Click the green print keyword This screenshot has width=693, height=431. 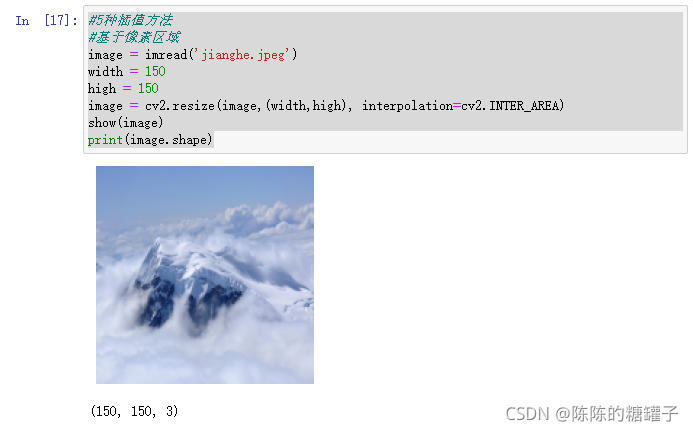105,140
